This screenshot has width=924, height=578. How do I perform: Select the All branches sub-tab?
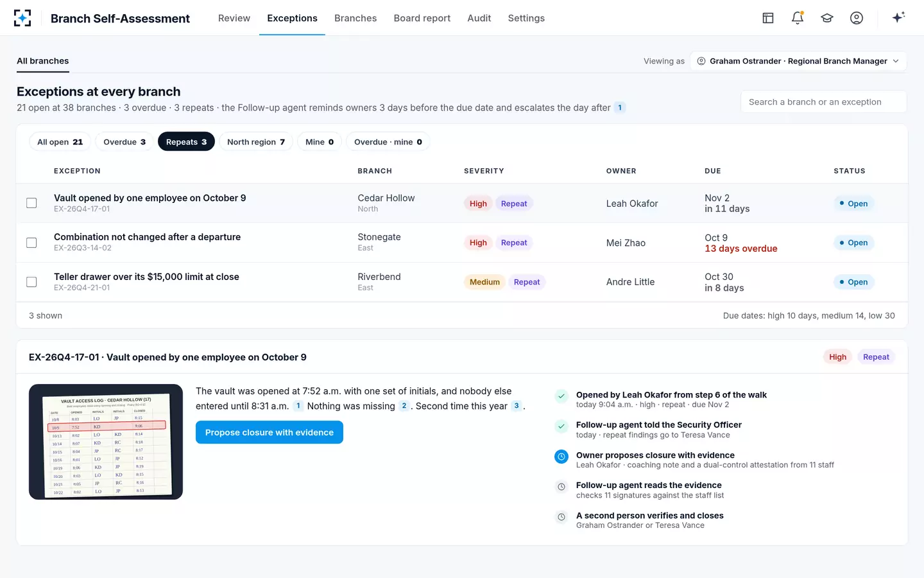[43, 61]
